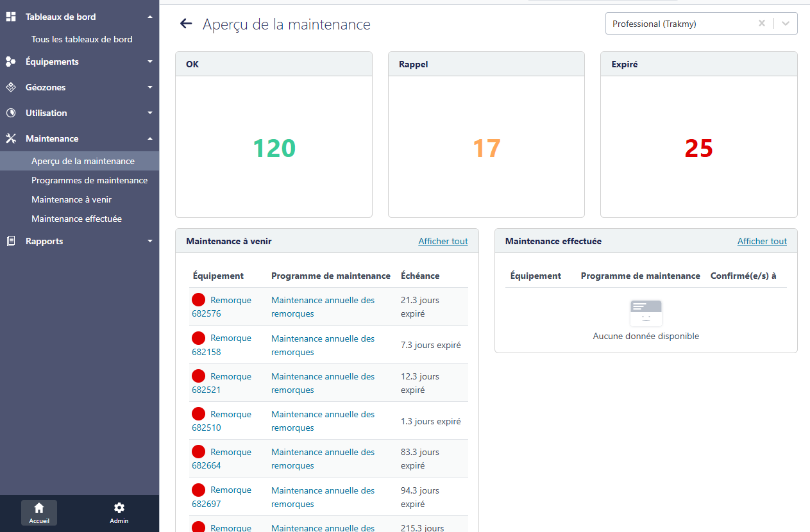Click red status dot for Remorque 682697
The width and height of the screenshot is (810, 532).
[x=199, y=490]
